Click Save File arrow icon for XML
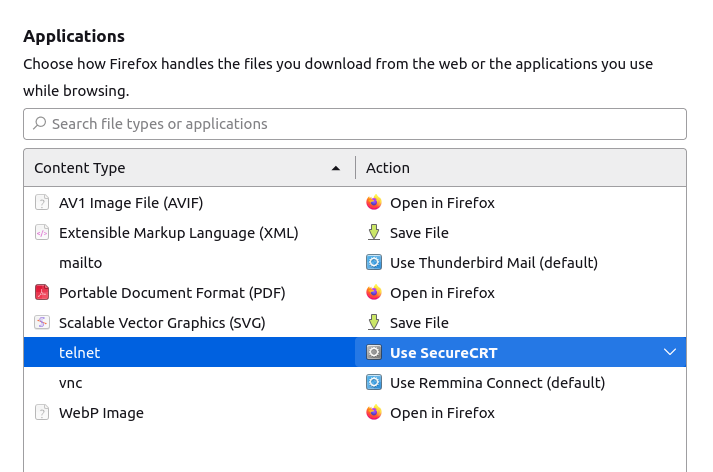Viewport: 713px width, 472px height. [374, 233]
